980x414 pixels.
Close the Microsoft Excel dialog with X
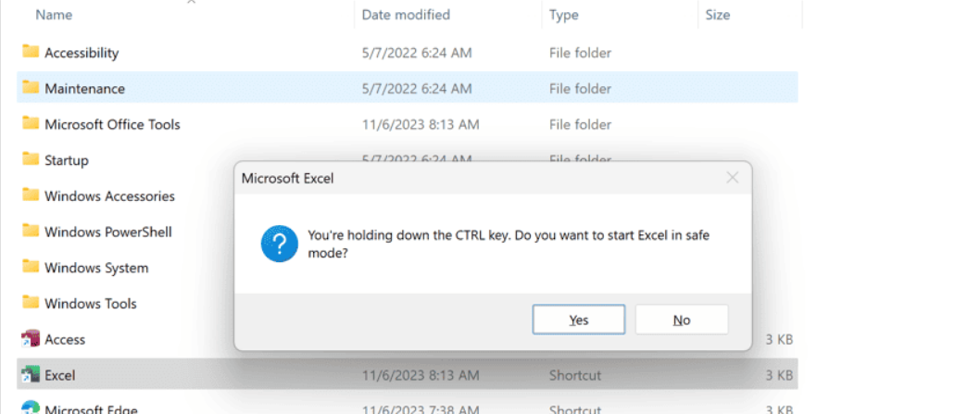point(733,178)
